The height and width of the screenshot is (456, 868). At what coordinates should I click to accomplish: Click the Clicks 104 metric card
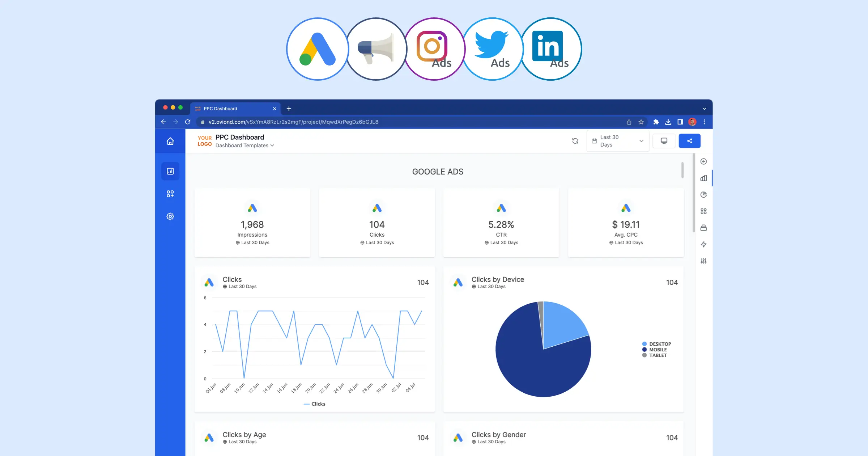point(377,223)
